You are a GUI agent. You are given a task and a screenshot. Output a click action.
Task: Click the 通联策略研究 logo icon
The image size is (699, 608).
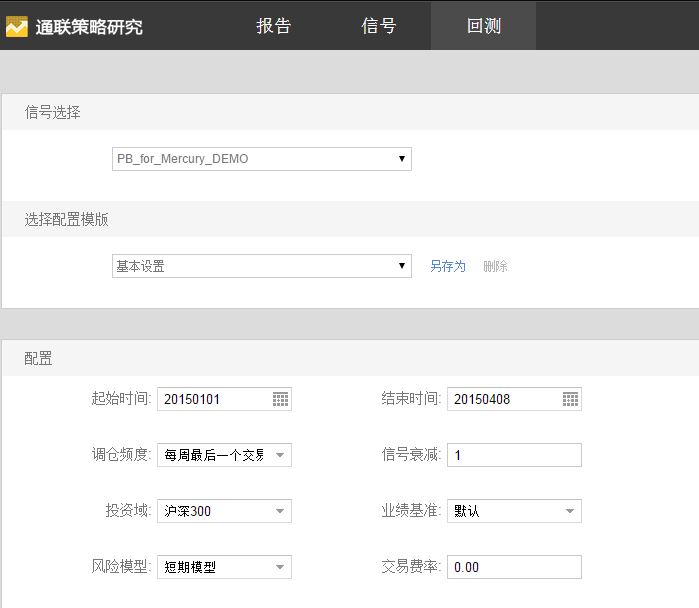17,26
